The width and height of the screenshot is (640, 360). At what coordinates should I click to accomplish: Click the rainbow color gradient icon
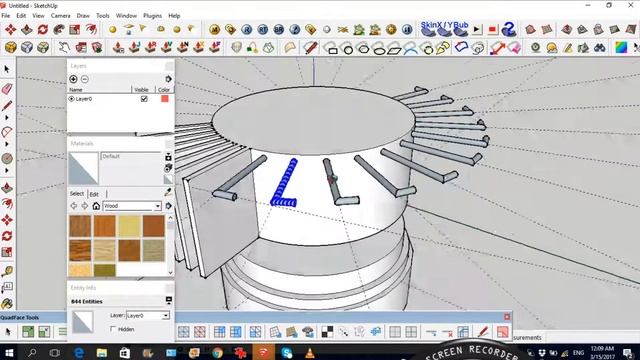pyautogui.click(x=621, y=47)
